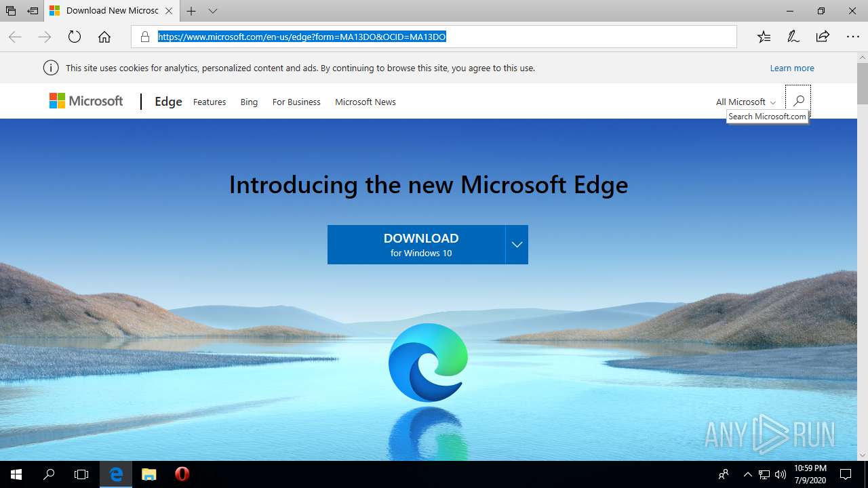
Task: Open the Settings and more ellipsis menu
Action: pos(852,37)
